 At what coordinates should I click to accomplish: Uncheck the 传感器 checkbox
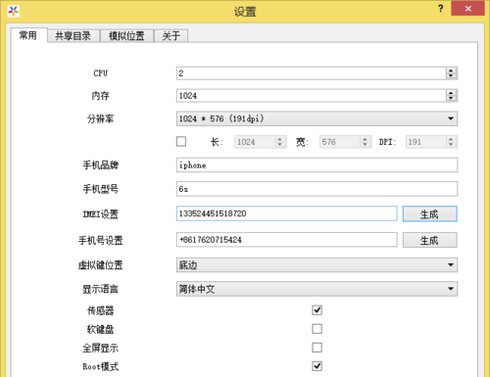(317, 310)
